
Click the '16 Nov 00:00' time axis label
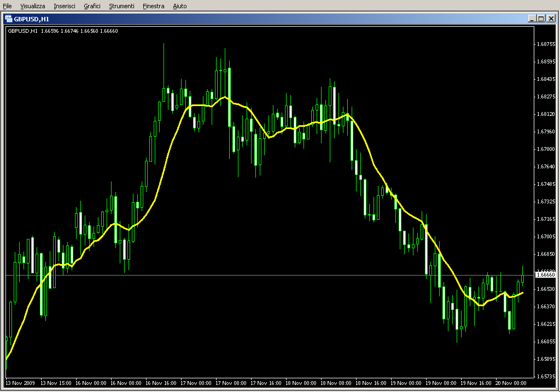pos(91,383)
